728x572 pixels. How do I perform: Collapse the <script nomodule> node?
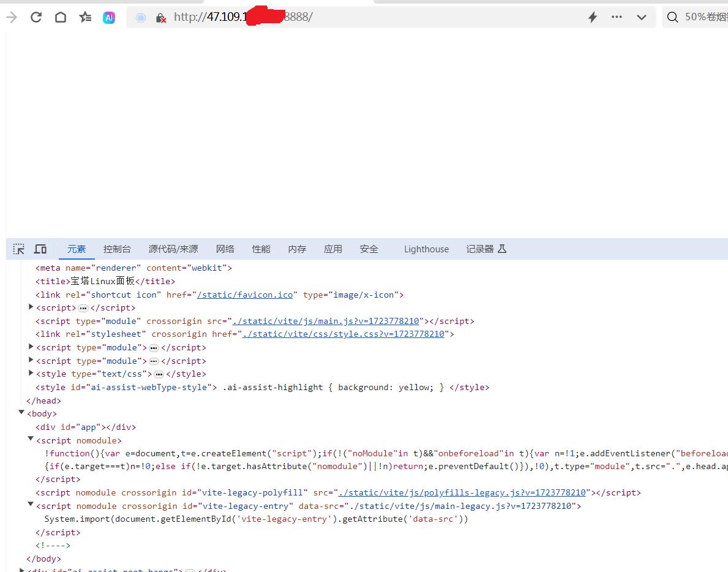pos(31,438)
